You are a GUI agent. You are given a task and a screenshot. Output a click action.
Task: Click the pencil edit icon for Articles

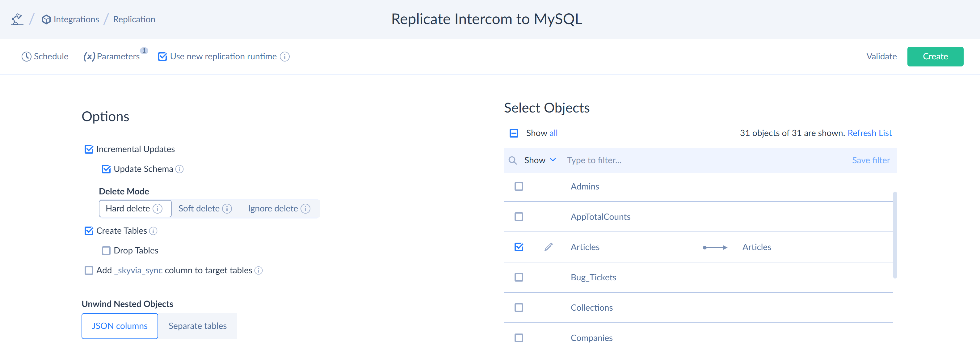[x=548, y=247]
